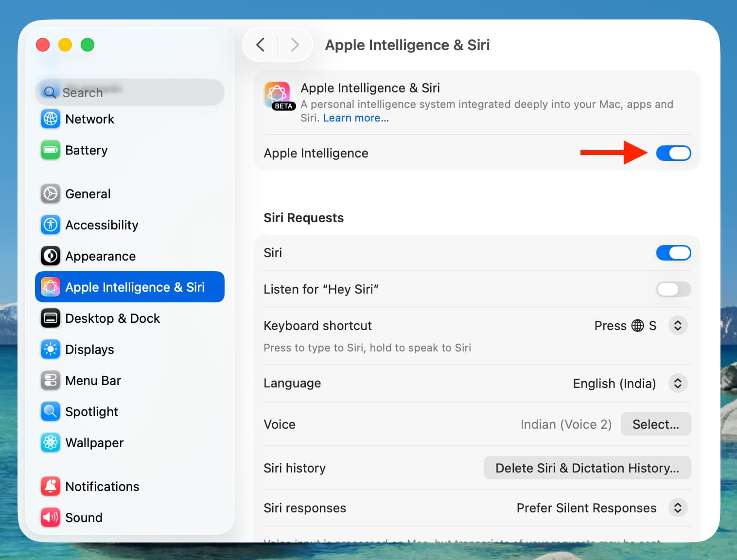The image size is (737, 560).
Task: Click the "Press to type to Siri" hint text
Action: (367, 348)
